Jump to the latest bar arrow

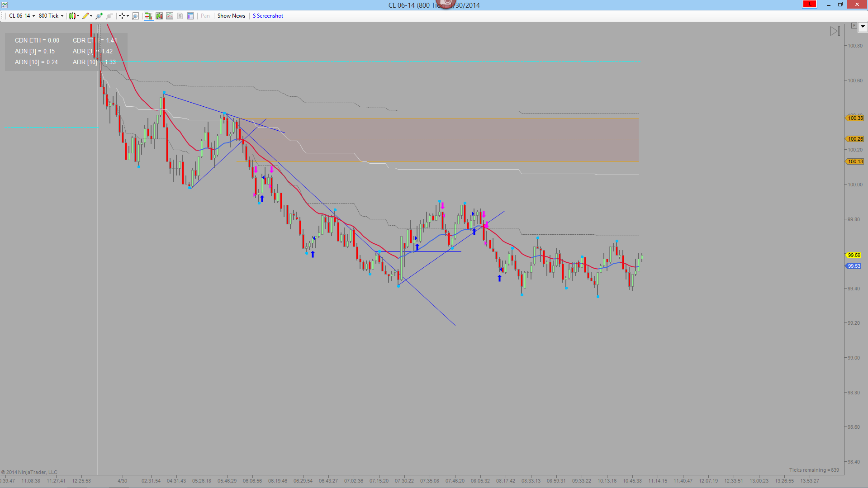pos(835,31)
